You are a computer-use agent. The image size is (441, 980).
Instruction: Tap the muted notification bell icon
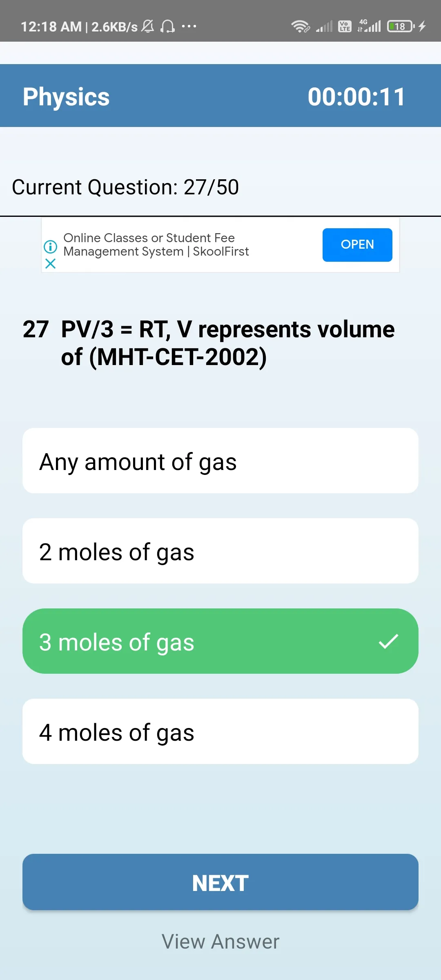coord(148,26)
